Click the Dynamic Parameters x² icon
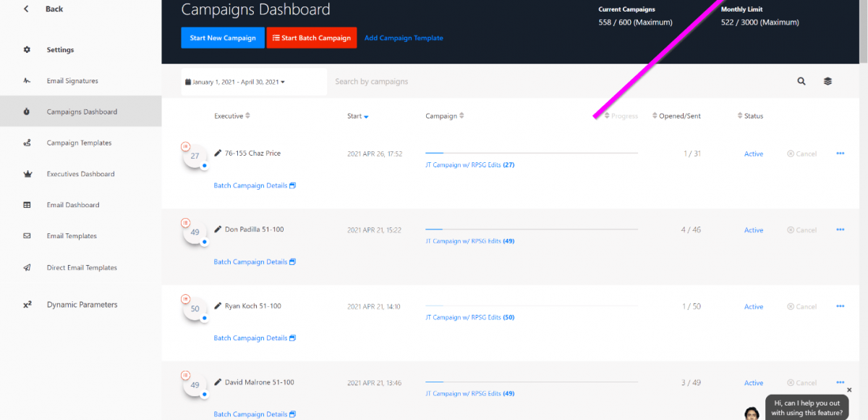This screenshot has height=420, width=868. coord(27,305)
